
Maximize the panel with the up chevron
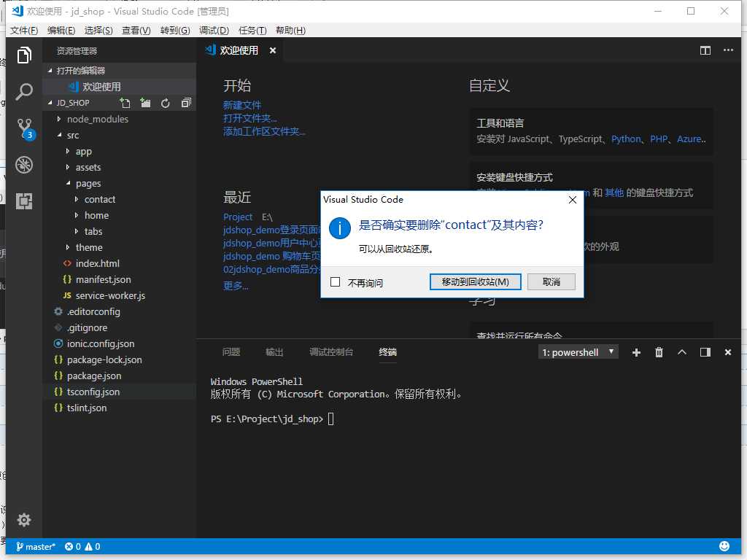682,352
